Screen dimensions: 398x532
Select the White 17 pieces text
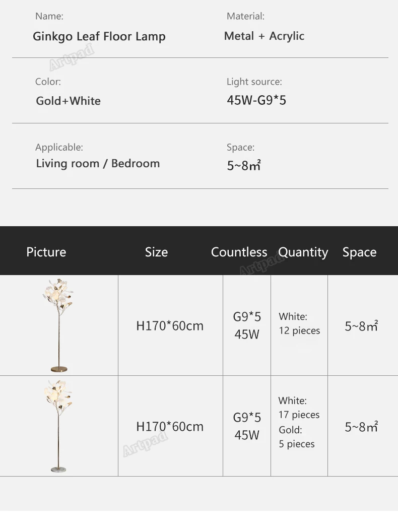pos(299,408)
